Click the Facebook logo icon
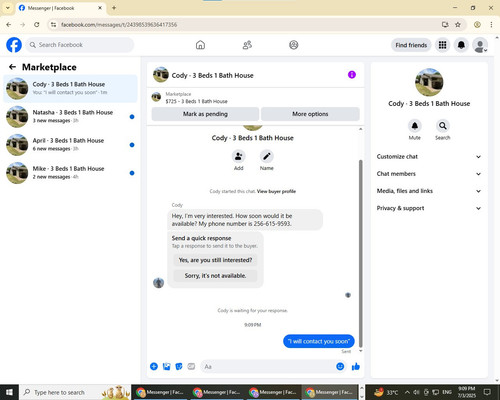 [14, 45]
